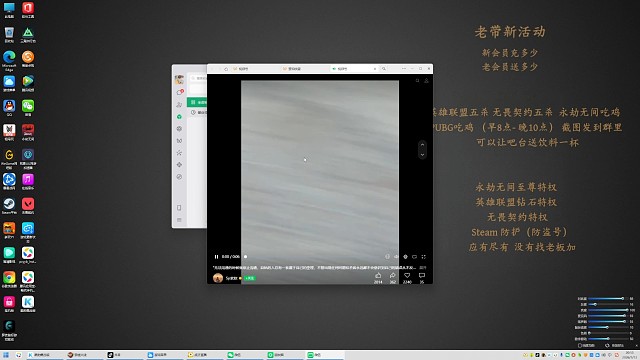Click search magnifier in video window tab bar
The height and width of the screenshot is (360, 640).
pyautogui.click(x=384, y=69)
